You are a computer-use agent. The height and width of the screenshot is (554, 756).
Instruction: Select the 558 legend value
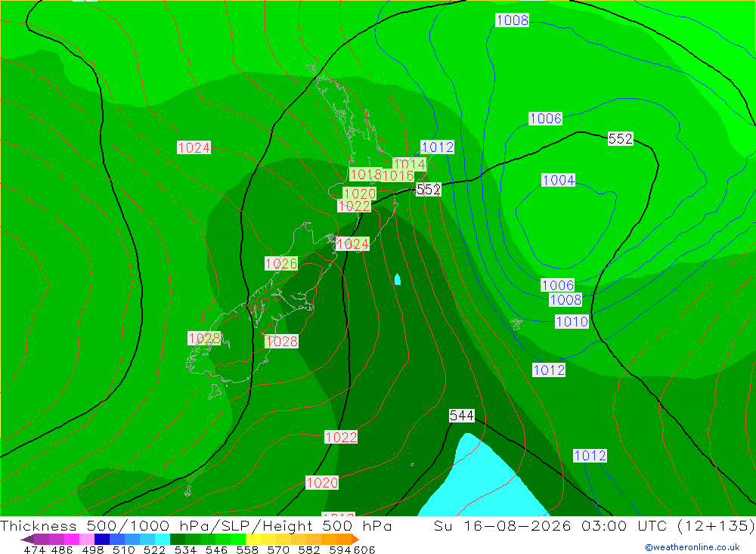tap(247, 550)
